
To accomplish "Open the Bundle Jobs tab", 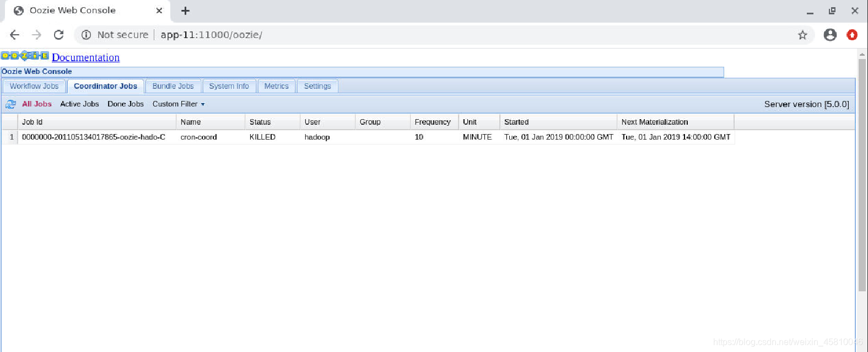I will pos(173,86).
